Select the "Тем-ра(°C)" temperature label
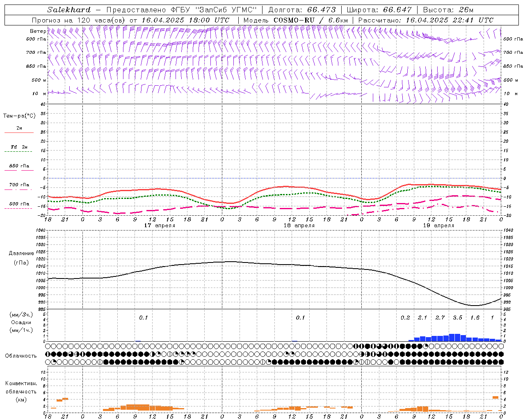This screenshot has width=525, height=420. click(x=19, y=116)
